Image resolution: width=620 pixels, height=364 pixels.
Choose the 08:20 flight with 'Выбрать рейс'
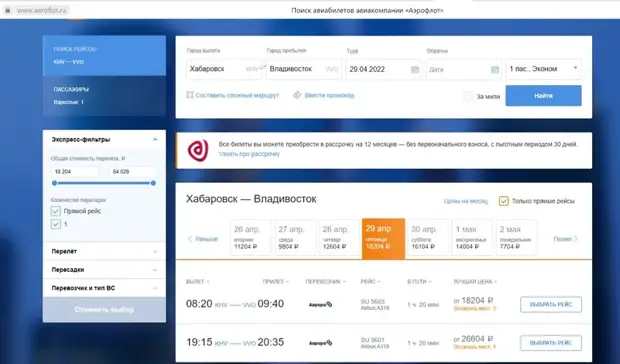tap(551, 305)
